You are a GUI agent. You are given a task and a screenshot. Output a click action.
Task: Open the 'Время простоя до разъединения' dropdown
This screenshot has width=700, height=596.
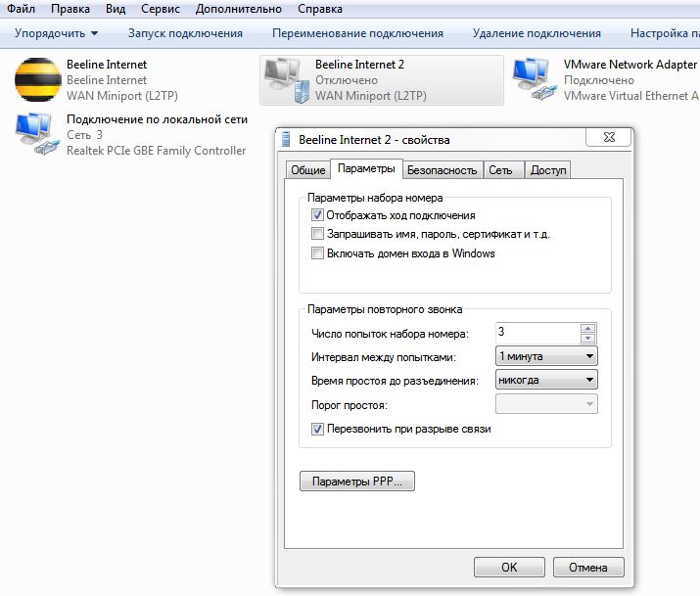(546, 380)
